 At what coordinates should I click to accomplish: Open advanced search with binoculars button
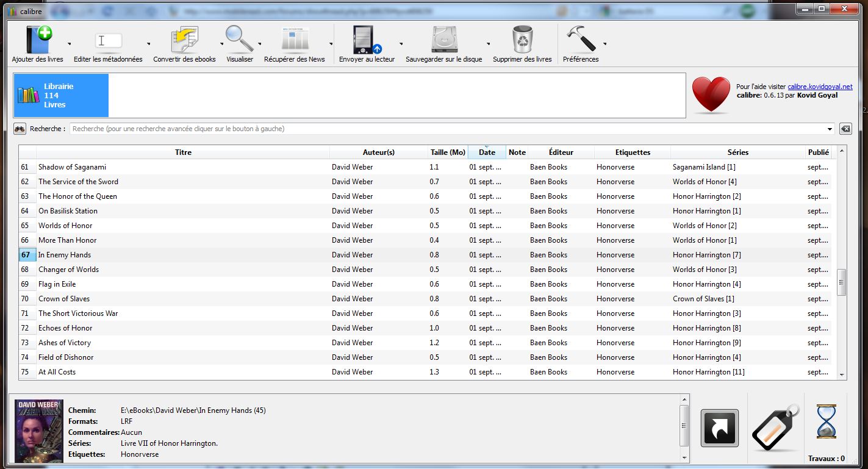coord(20,129)
